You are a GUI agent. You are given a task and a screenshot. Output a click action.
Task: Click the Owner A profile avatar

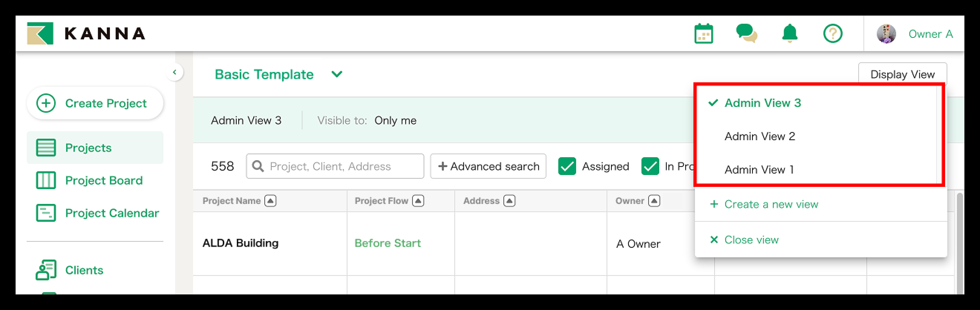coord(886,34)
